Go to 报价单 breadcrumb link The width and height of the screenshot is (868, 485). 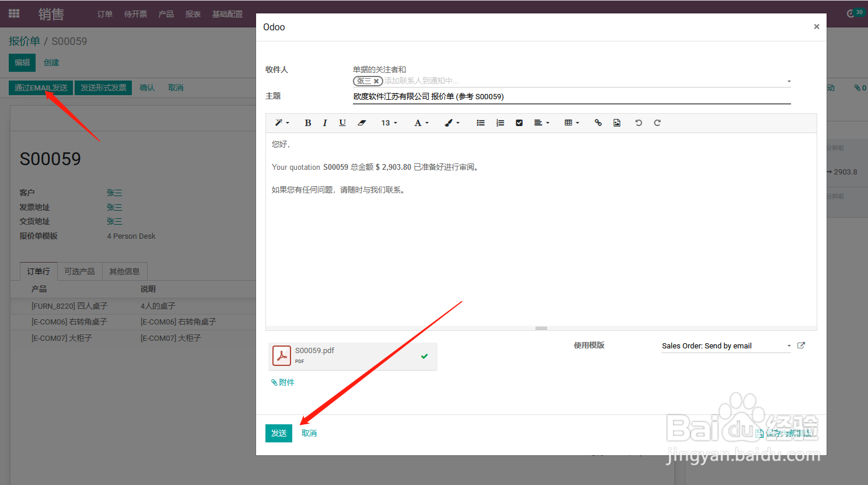(x=24, y=41)
